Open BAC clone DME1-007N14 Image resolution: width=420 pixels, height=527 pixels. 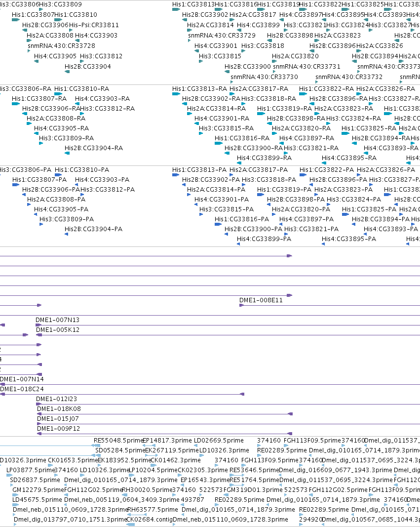click(x=22, y=379)
